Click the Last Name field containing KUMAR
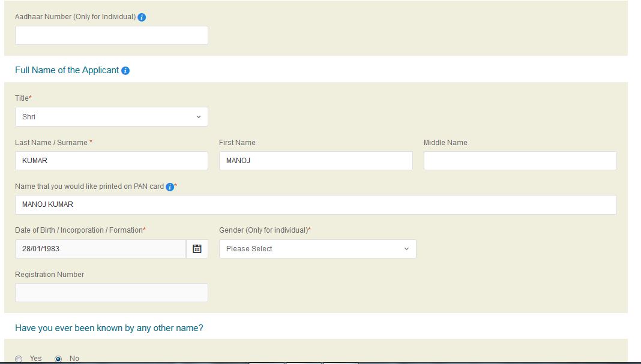Image resolution: width=641 pixels, height=364 pixels. [x=112, y=161]
